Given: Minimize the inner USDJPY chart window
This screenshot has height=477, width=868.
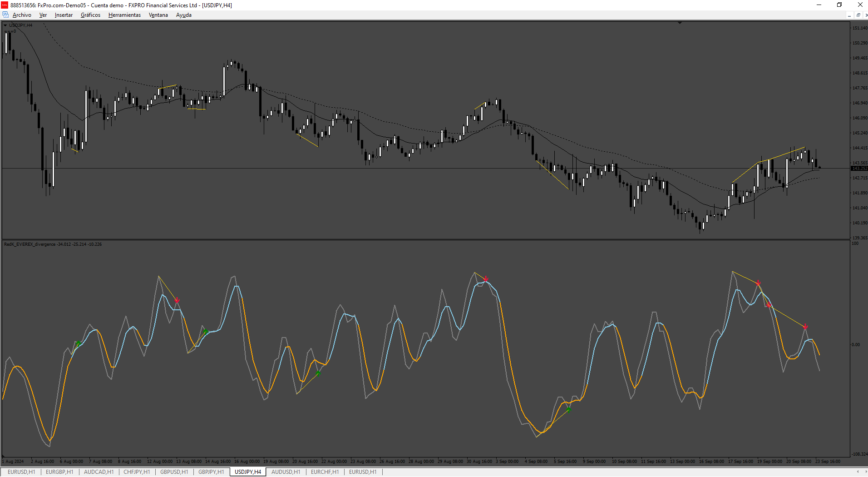Looking at the screenshot, I should (849, 15).
